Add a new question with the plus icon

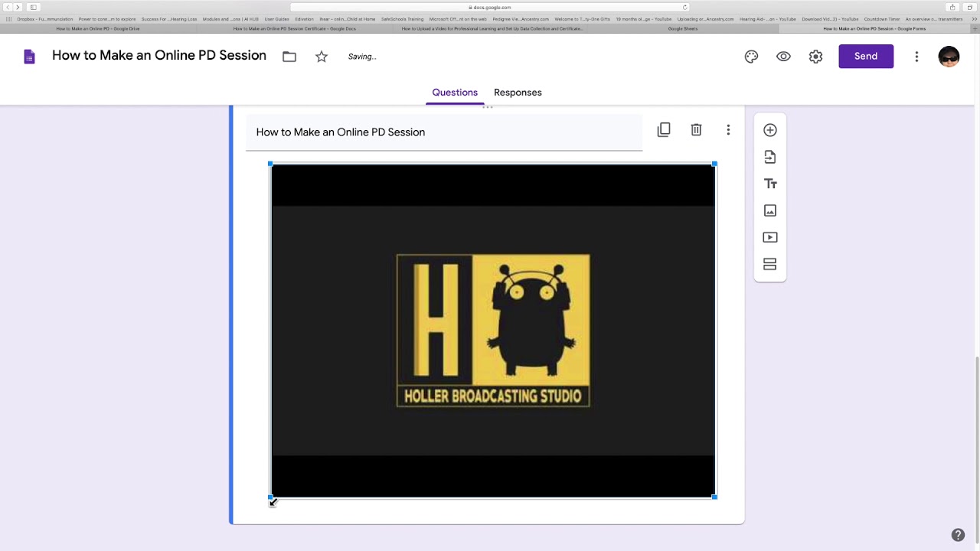[769, 130]
